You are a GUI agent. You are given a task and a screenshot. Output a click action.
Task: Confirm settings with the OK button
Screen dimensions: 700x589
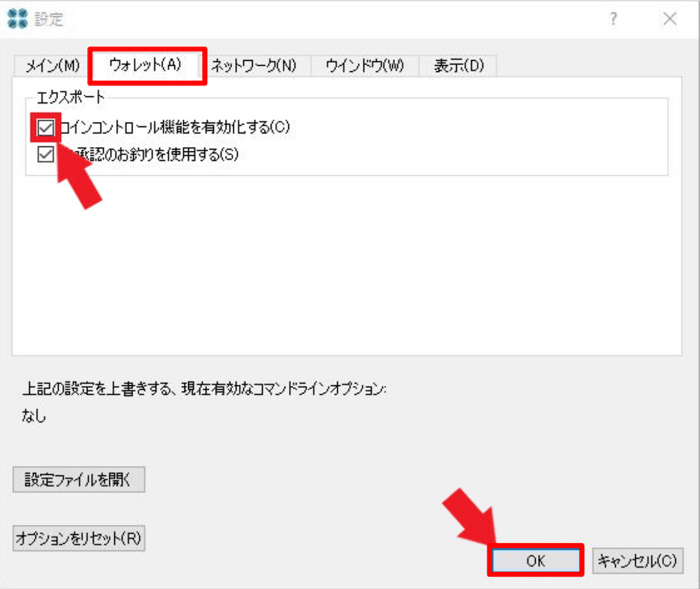[x=535, y=560]
